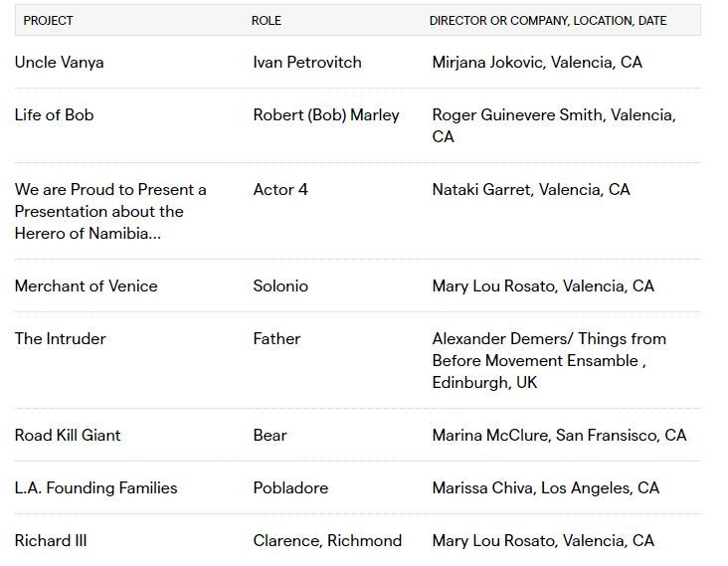
Task: Click the Robert (Bob) Marley role text
Action: click(x=326, y=115)
